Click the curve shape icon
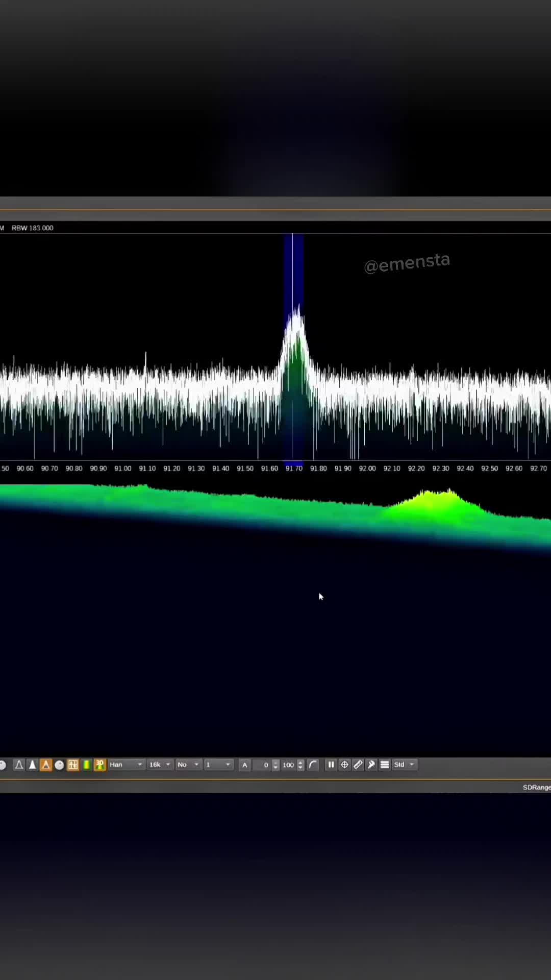Screen dimensions: 551x980 click(313, 765)
